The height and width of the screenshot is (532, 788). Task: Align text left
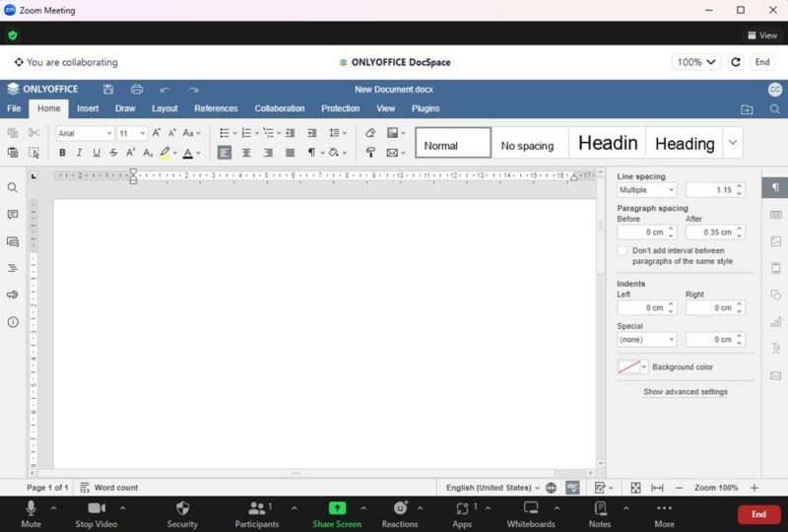225,153
